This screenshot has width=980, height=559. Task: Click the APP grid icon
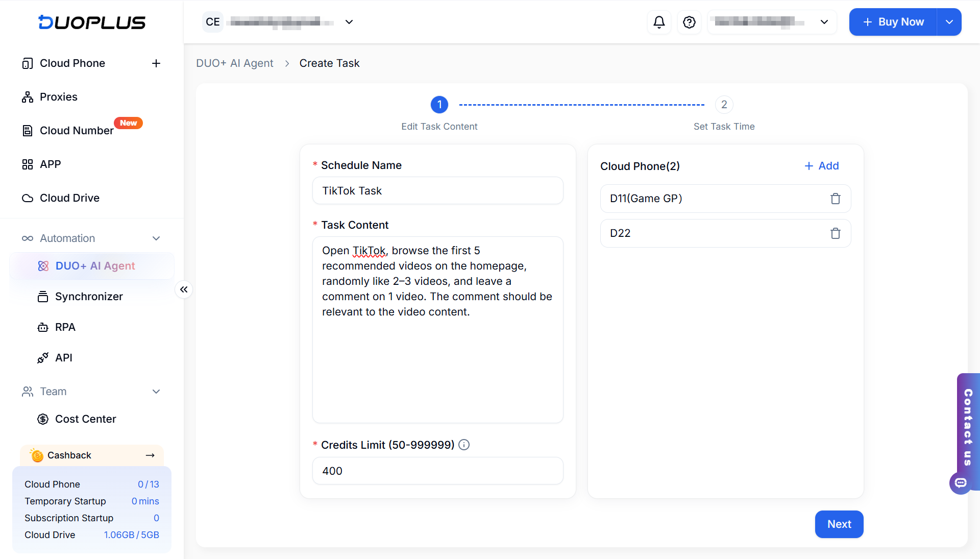tap(28, 164)
